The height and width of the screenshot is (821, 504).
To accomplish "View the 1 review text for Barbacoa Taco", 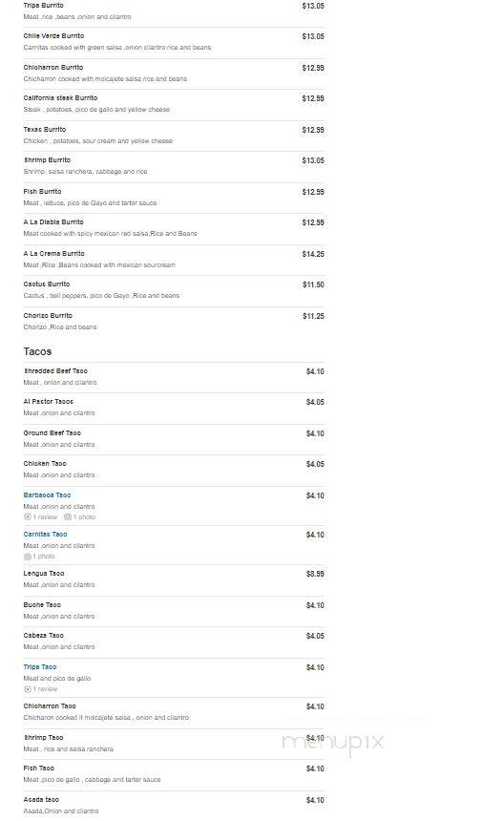I will pos(45,516).
